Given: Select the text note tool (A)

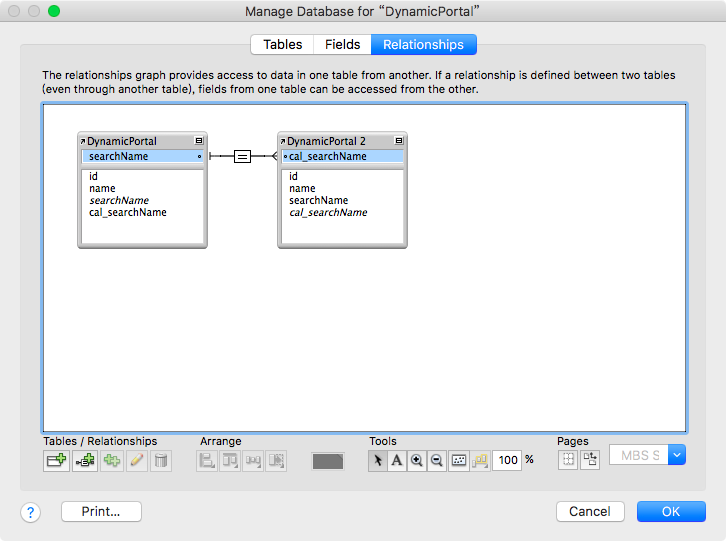Looking at the screenshot, I should click(x=397, y=460).
